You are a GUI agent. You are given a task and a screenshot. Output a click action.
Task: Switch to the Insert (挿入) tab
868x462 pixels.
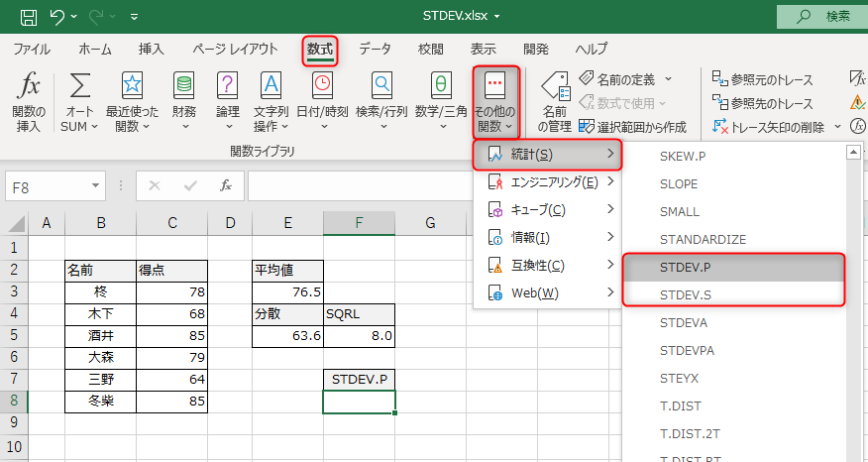click(151, 49)
